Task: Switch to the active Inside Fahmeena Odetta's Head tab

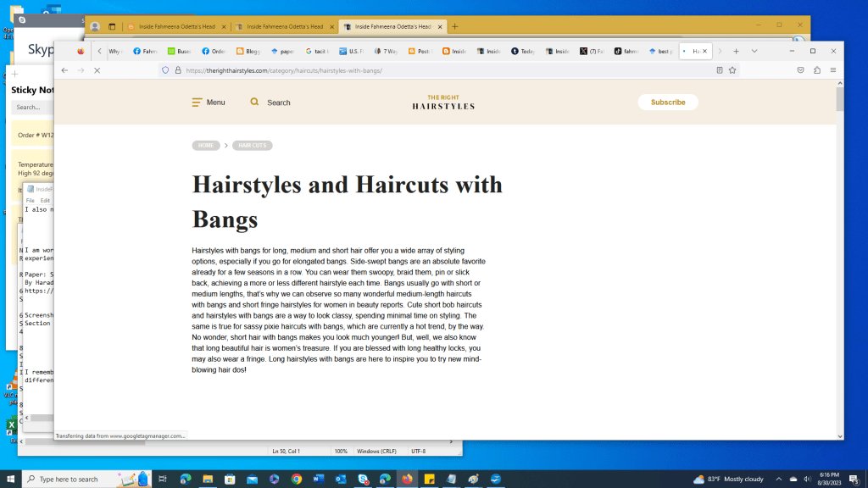Action: click(x=390, y=26)
